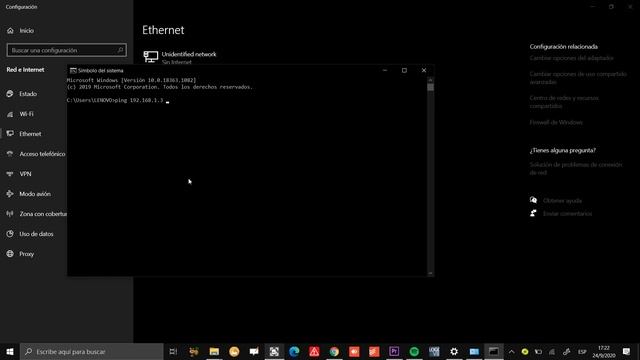Close the Símbolo del sistema window

pos(424,70)
